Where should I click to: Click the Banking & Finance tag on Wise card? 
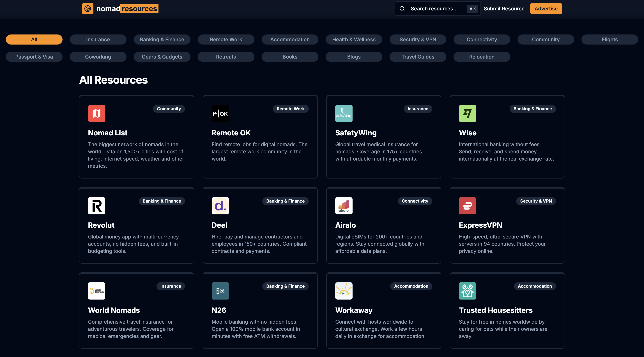[532, 109]
